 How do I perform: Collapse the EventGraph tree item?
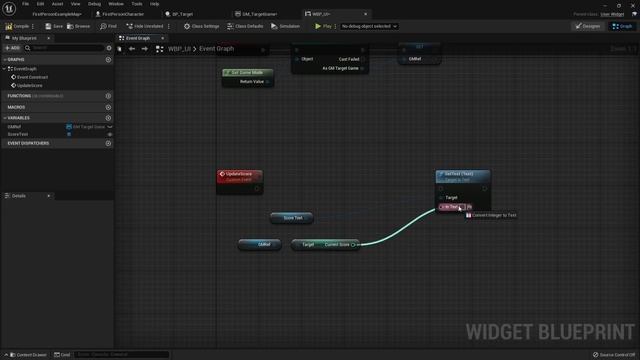(5, 69)
